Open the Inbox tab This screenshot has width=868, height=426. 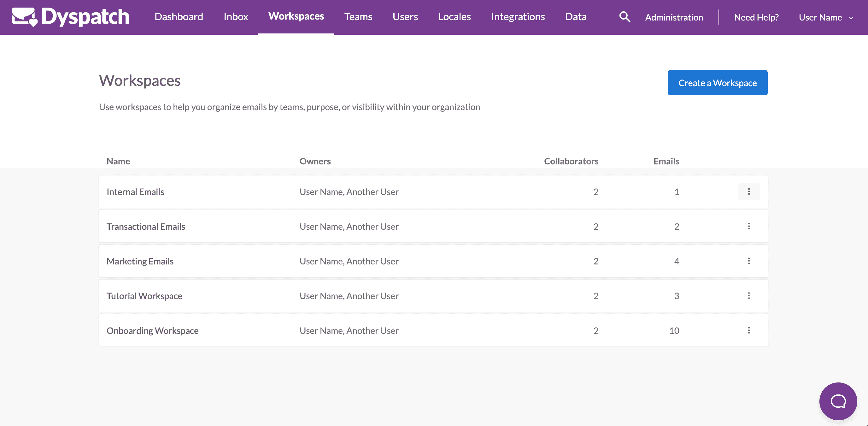pos(236,17)
